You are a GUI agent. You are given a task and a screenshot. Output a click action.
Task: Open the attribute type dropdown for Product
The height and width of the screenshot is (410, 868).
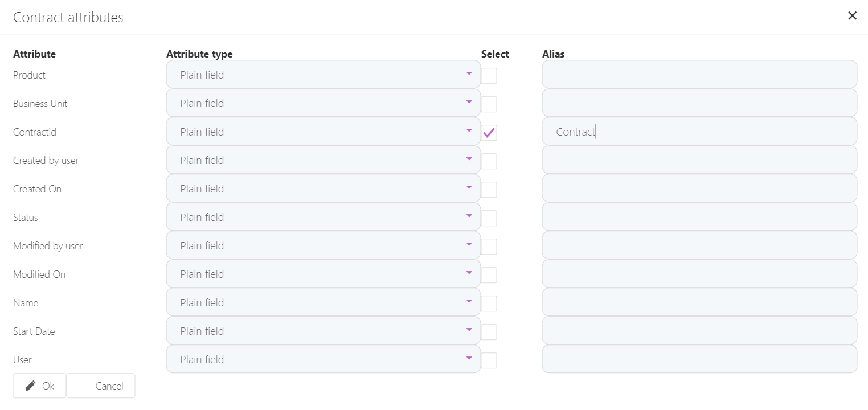point(469,75)
